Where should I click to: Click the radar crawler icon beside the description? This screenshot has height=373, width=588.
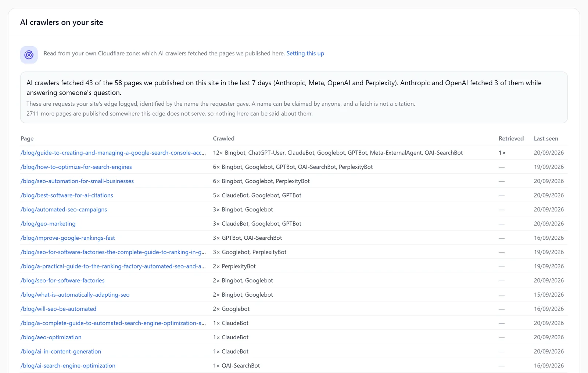click(x=29, y=55)
